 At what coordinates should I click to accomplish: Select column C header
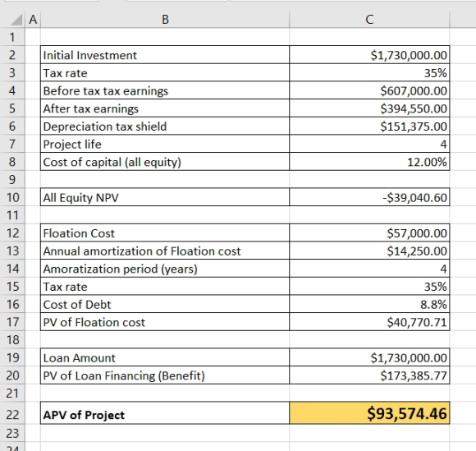(x=369, y=20)
